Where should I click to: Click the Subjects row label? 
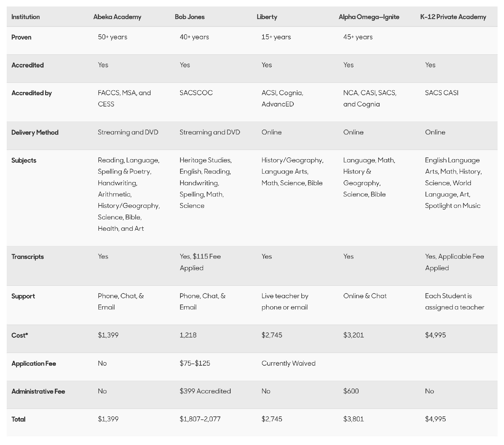coord(24,161)
